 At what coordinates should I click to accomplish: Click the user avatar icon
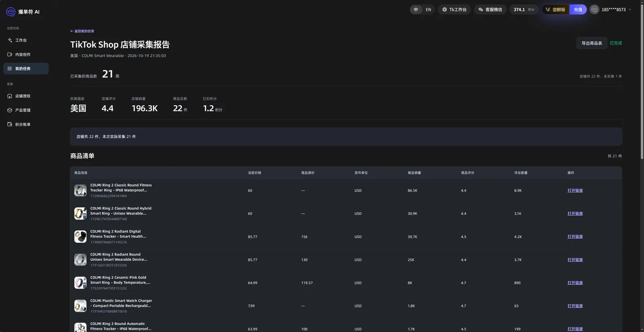click(x=594, y=10)
